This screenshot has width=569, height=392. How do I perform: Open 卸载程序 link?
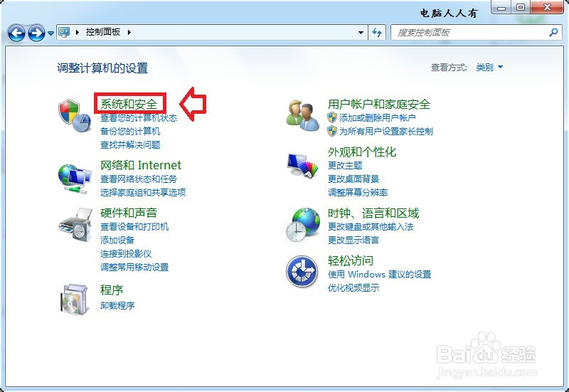117,306
